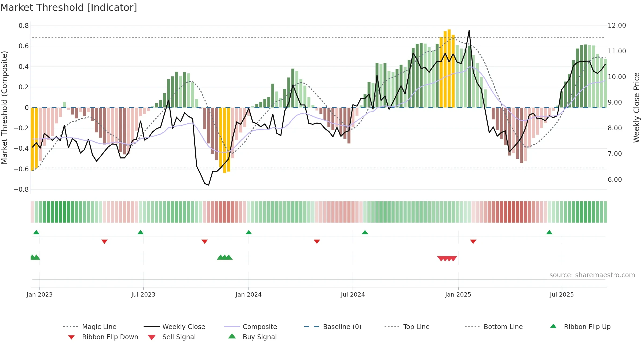The image size is (644, 362).
Task: Click the 9.00 price axis tick
Action: [x=615, y=102]
